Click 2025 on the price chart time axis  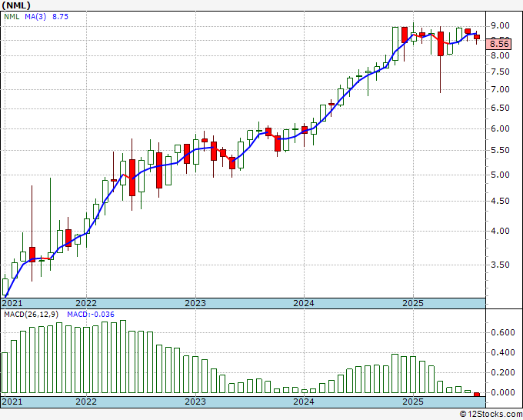pos(413,303)
